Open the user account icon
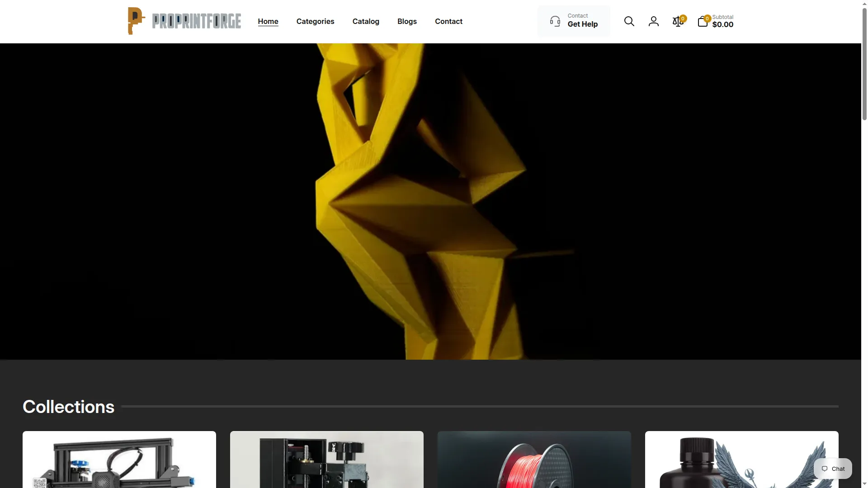This screenshot has height=488, width=868. 653,21
